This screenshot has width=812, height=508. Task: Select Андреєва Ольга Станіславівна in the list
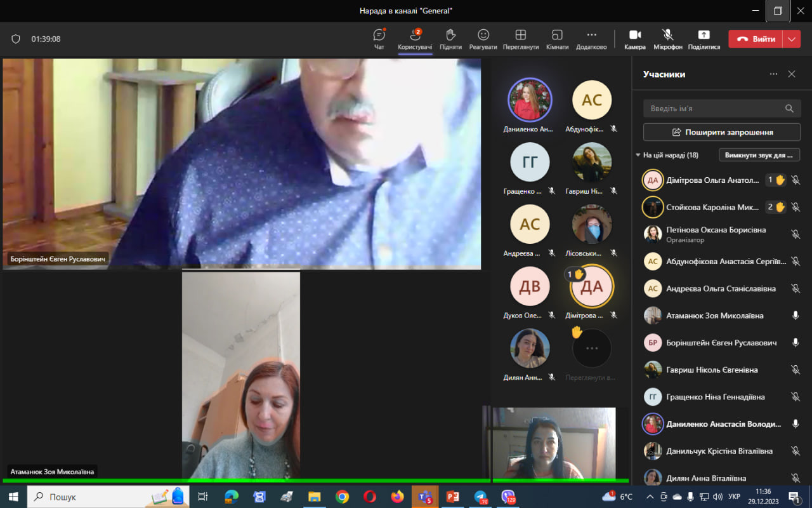(x=722, y=288)
